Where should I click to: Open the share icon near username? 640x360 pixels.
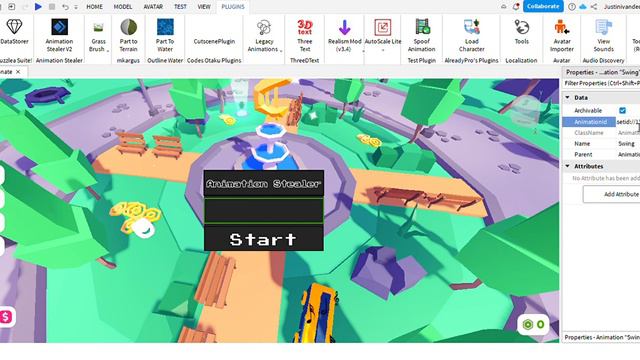pyautogui.click(x=594, y=7)
